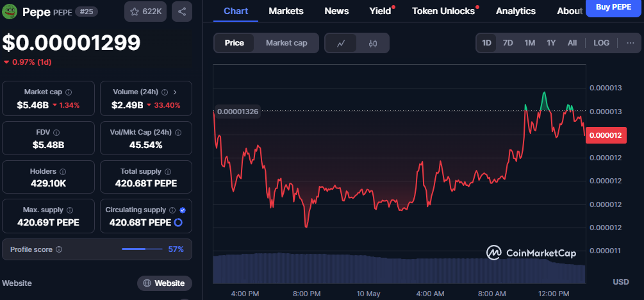
Task: Open the Token Unlocks tab
Action: 443,11
